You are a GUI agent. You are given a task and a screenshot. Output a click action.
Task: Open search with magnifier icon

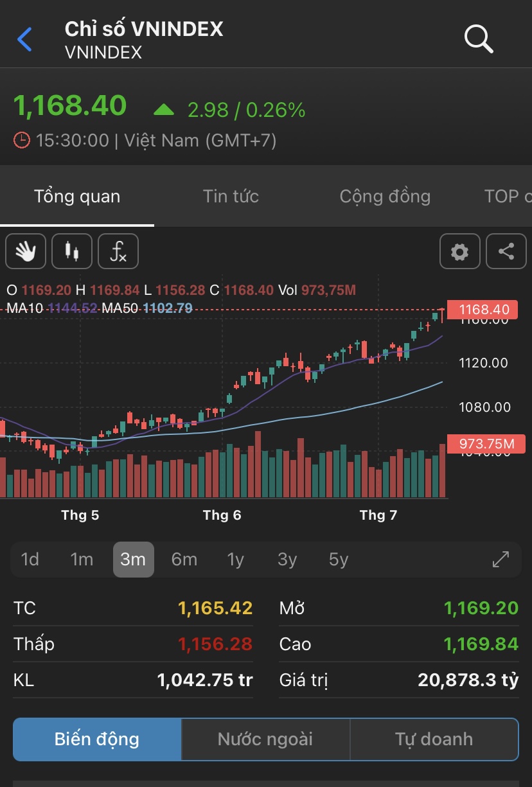(479, 40)
